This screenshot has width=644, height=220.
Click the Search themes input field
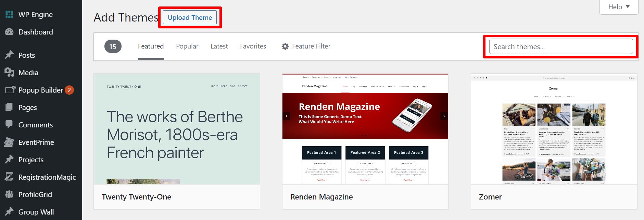[x=561, y=46]
